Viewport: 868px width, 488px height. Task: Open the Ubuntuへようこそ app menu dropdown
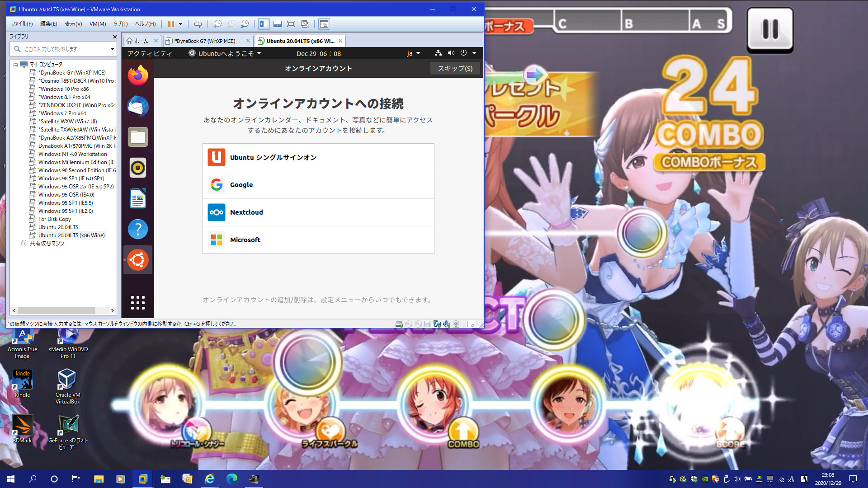[225, 53]
